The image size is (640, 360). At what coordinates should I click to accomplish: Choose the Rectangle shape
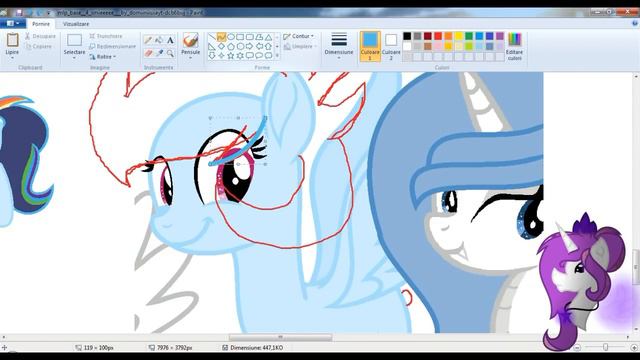click(x=240, y=37)
